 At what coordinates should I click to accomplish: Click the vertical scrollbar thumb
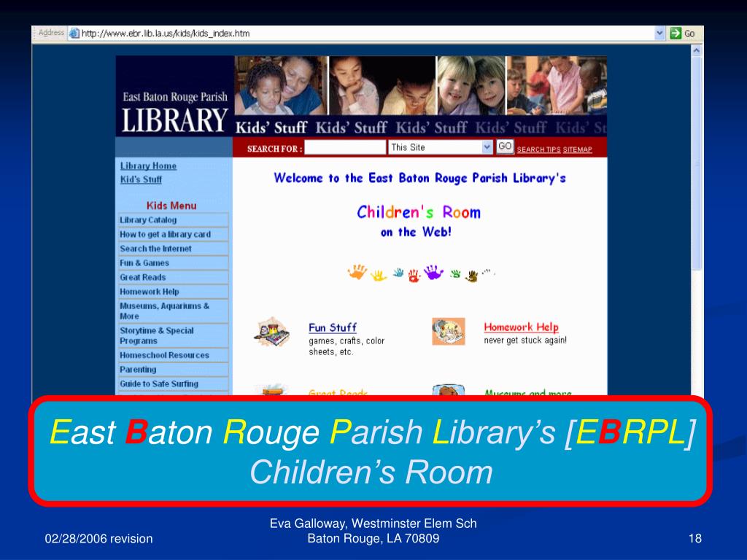pos(697,162)
